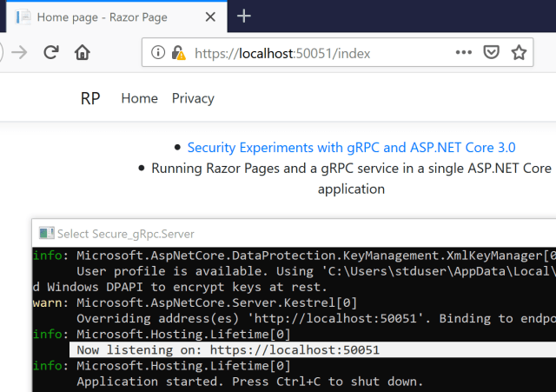Go forward with the arrow button
Screen dimensions: 556x392
(x=19, y=52)
